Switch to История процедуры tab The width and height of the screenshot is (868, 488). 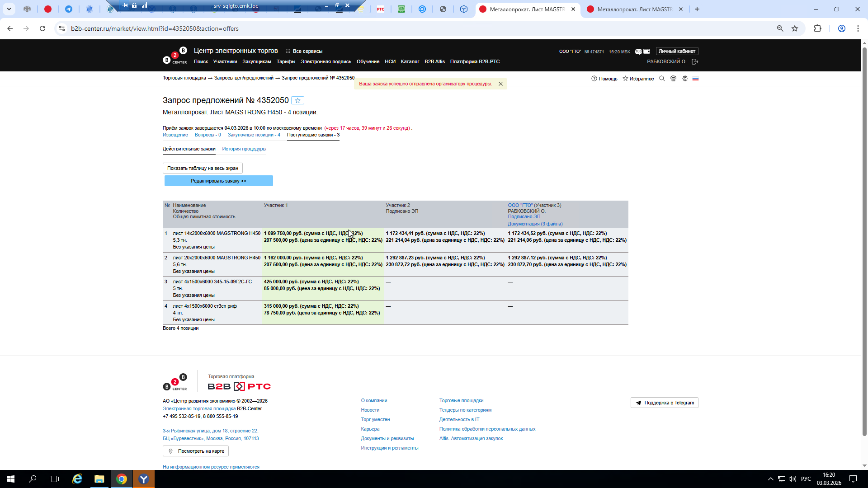(x=244, y=149)
